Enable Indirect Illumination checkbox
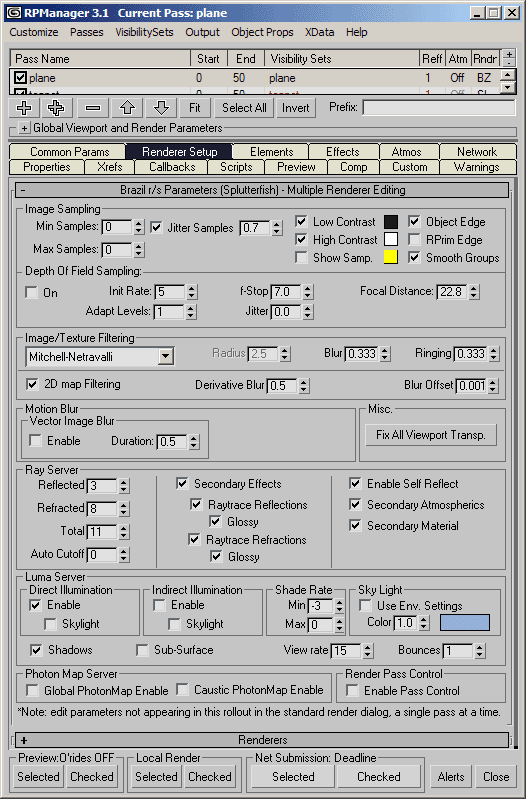This screenshot has width=526, height=799. click(159, 605)
